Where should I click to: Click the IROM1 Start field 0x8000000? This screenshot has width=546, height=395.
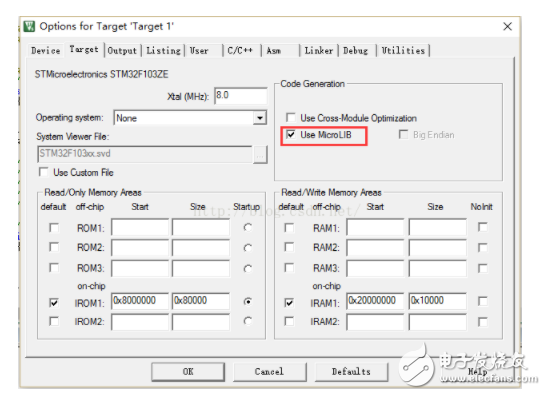pyautogui.click(x=140, y=301)
